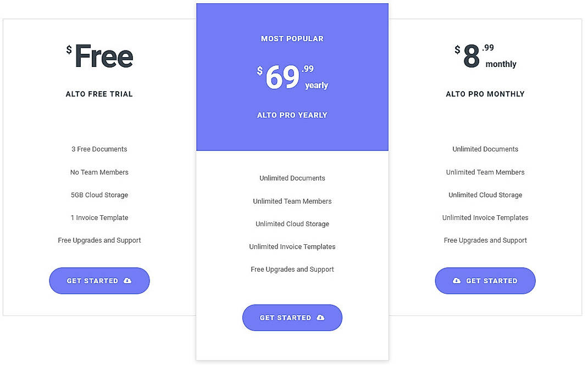
Task: Click Get Started for the Free Trial plan
Action: pyautogui.click(x=99, y=280)
